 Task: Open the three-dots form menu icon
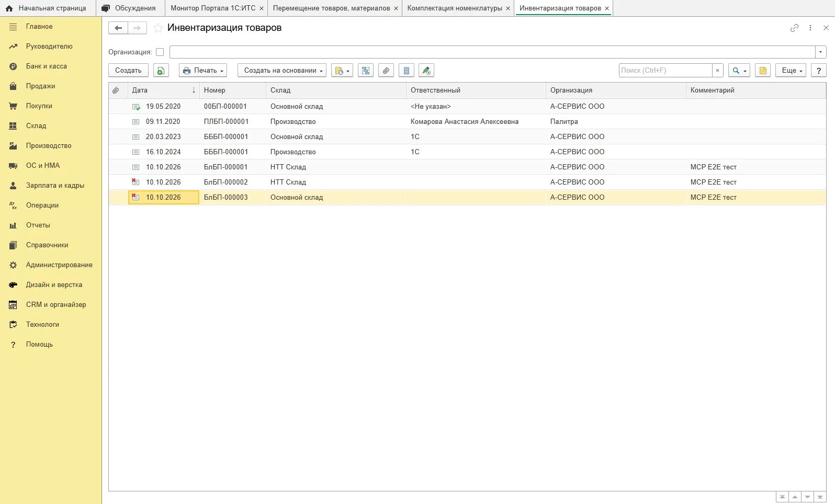pos(810,28)
